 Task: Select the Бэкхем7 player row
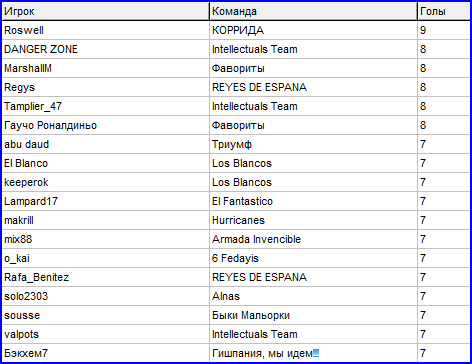click(x=236, y=353)
